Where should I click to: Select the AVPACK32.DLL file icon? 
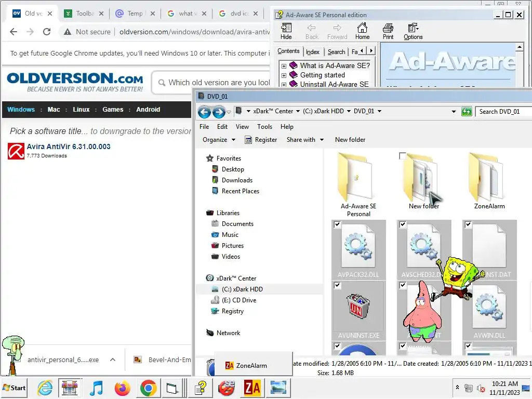[x=358, y=246]
